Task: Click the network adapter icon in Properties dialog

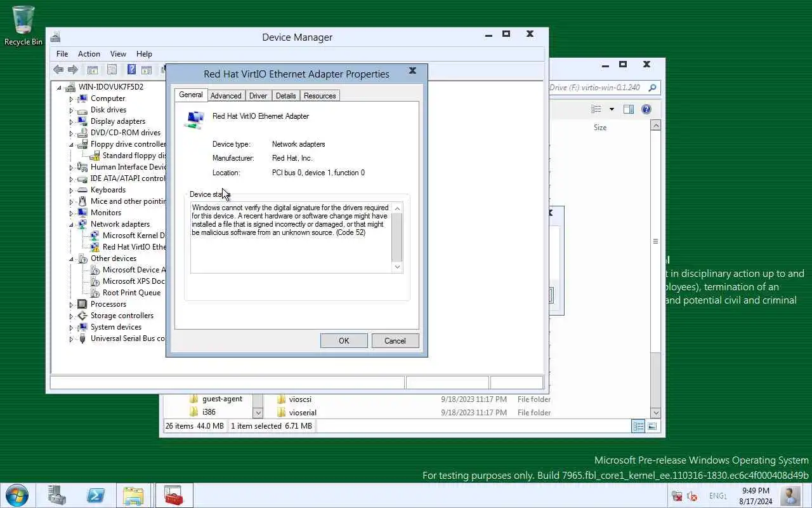Action: (194, 119)
